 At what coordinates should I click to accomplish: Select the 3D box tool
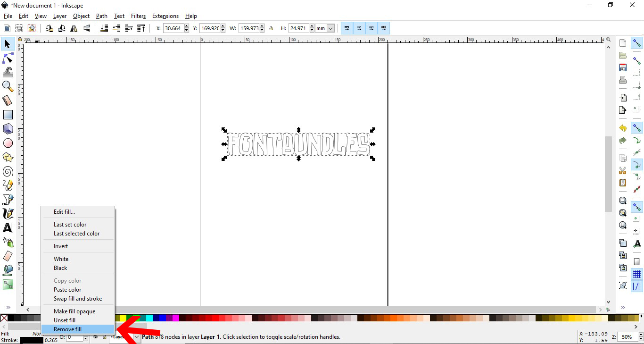pos(8,129)
